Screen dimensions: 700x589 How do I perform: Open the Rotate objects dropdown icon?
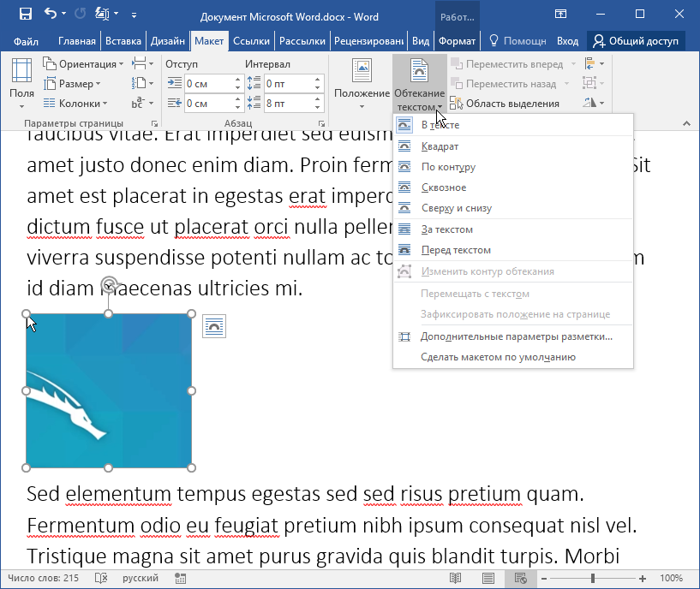pos(595,103)
